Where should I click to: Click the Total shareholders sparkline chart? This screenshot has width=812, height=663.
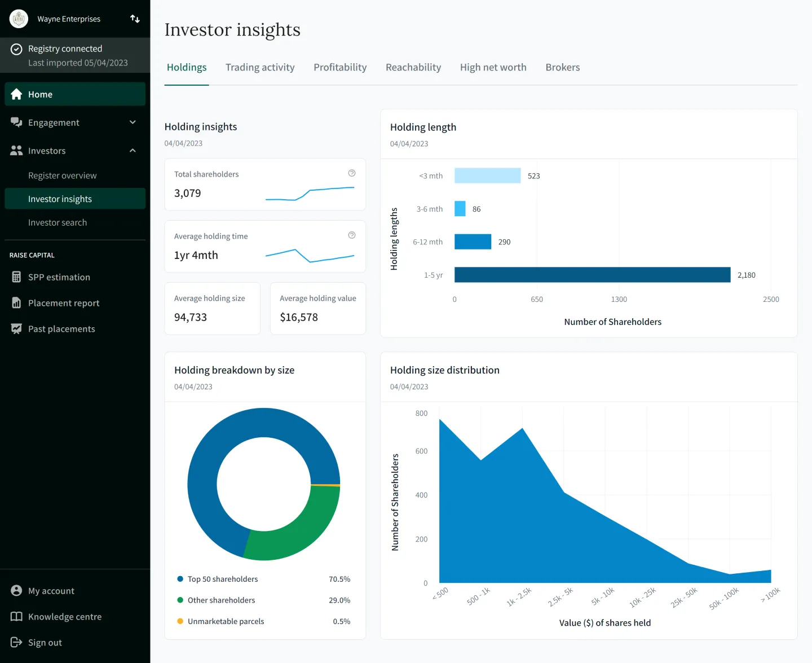tap(310, 194)
